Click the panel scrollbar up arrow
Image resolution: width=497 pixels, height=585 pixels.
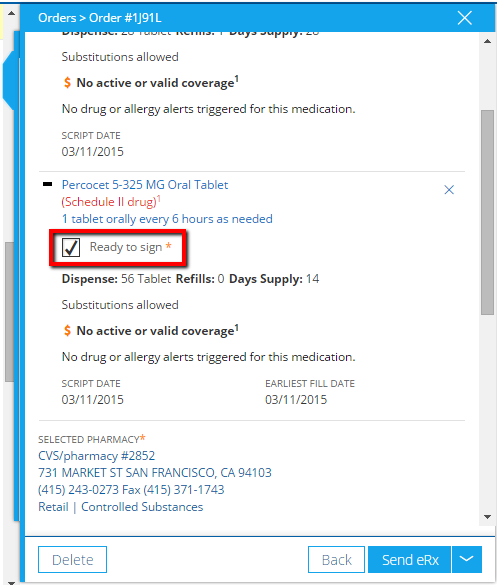tap(487, 41)
